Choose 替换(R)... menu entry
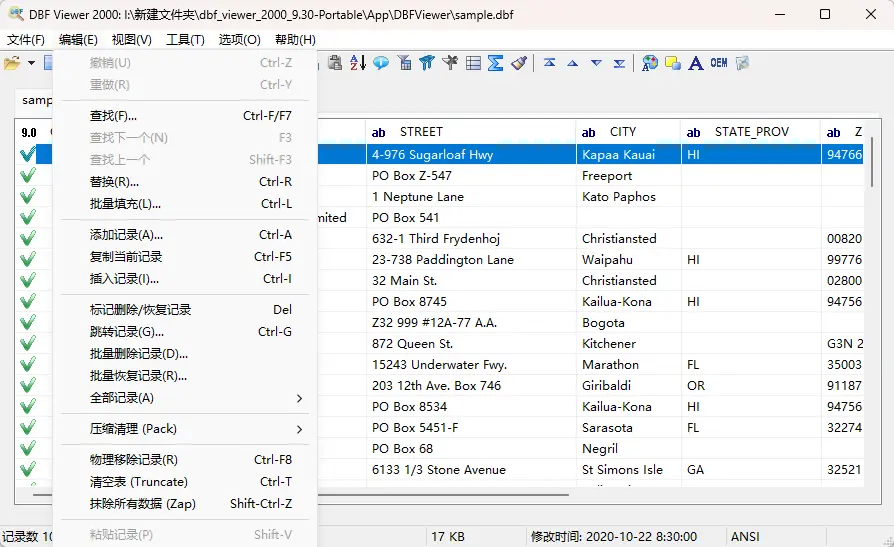The width and height of the screenshot is (894, 547). pos(185,182)
